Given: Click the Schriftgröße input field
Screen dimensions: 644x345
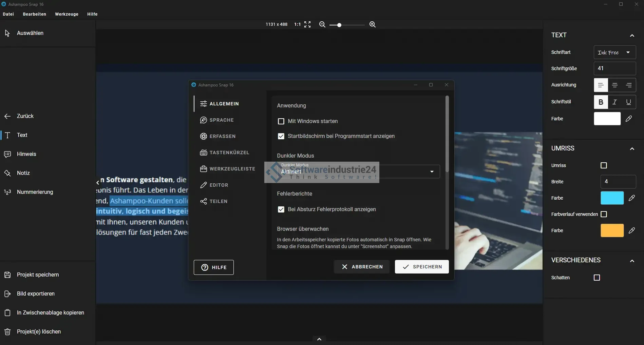Looking at the screenshot, I should (x=614, y=68).
